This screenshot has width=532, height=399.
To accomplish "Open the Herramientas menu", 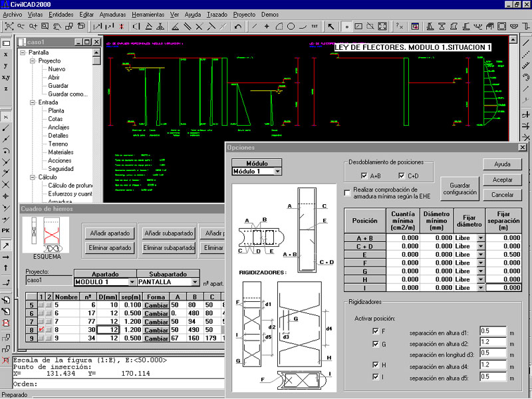I will [x=148, y=14].
